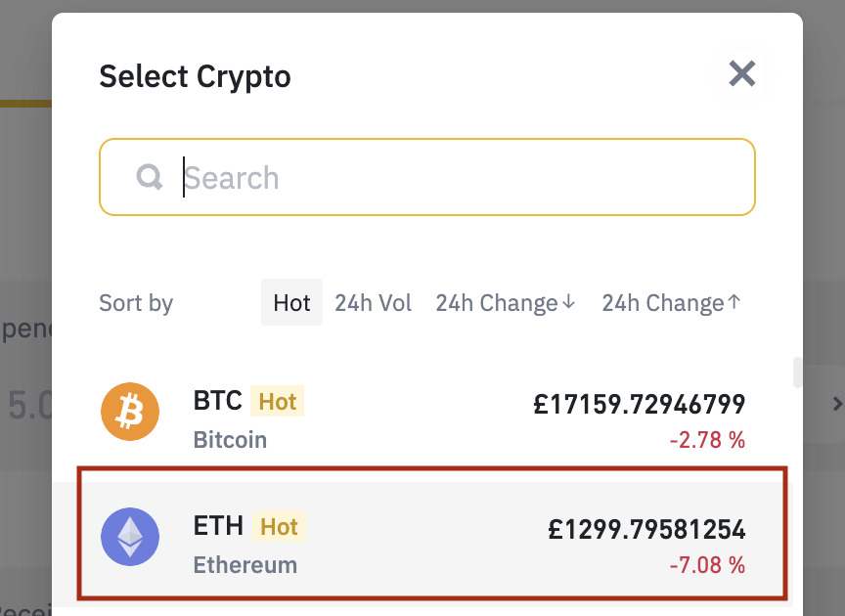This screenshot has width=845, height=616.
Task: Choose the Ethereum name label
Action: 245,565
